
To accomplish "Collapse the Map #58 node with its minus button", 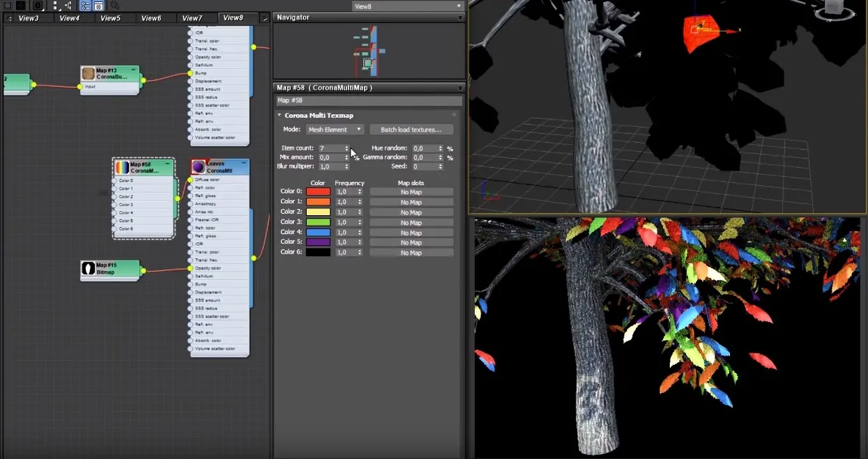I will point(167,164).
